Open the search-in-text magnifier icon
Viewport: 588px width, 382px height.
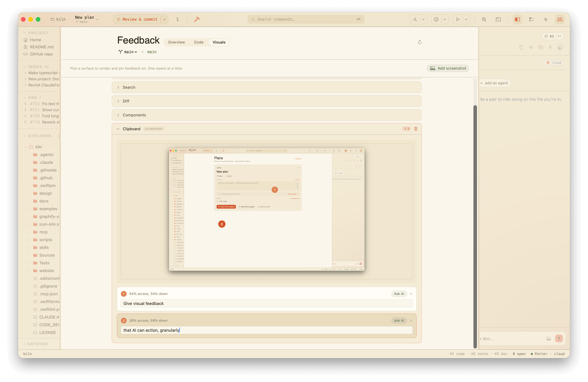pyautogui.click(x=484, y=19)
